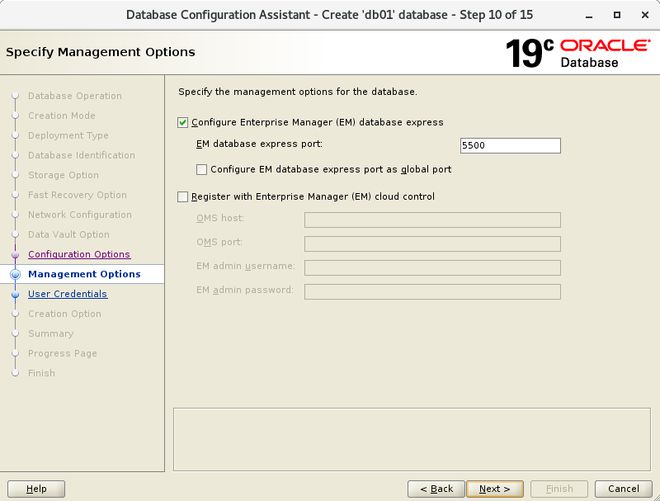Image resolution: width=660 pixels, height=501 pixels.
Task: Click the Storage Option step
Action: tap(64, 175)
